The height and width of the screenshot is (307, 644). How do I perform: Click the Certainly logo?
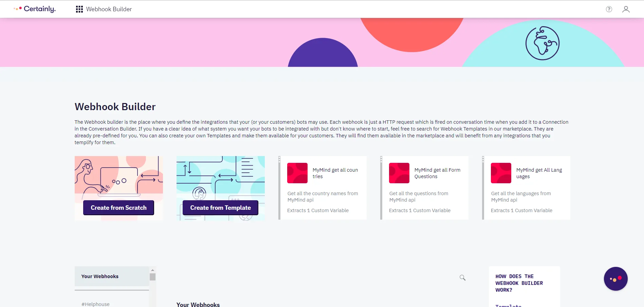click(35, 9)
